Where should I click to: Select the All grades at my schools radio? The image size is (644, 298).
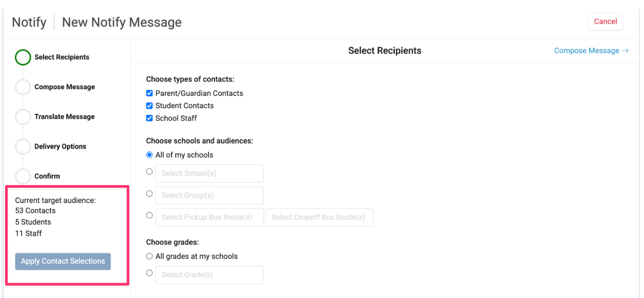coord(149,256)
